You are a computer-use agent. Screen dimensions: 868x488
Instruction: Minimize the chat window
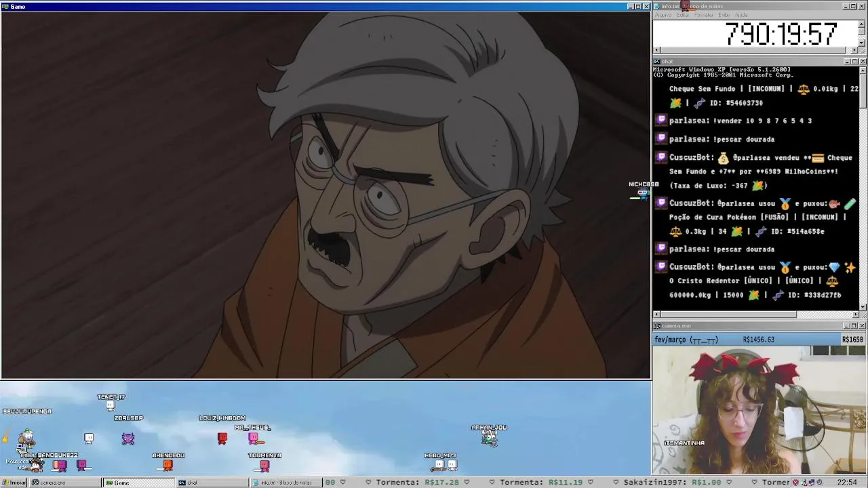click(x=847, y=62)
